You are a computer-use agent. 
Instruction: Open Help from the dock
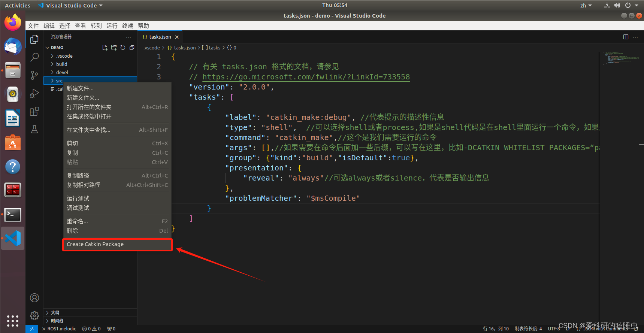[13, 166]
